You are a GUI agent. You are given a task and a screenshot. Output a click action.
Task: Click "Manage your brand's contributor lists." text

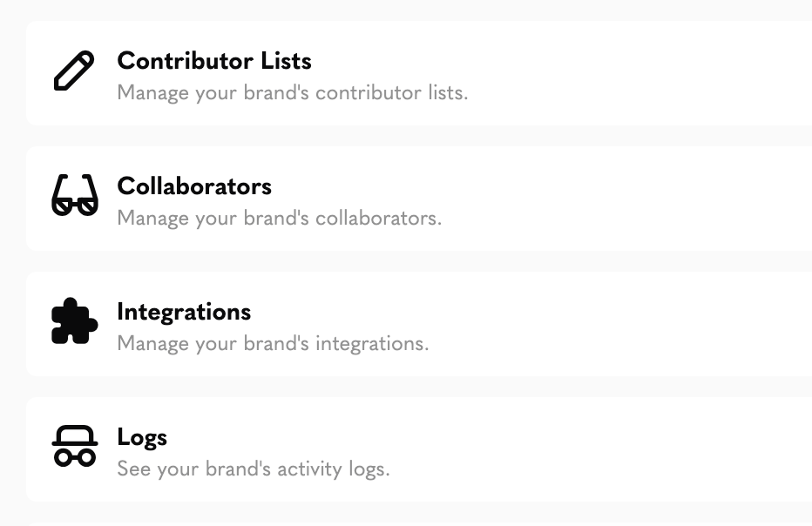(x=293, y=93)
